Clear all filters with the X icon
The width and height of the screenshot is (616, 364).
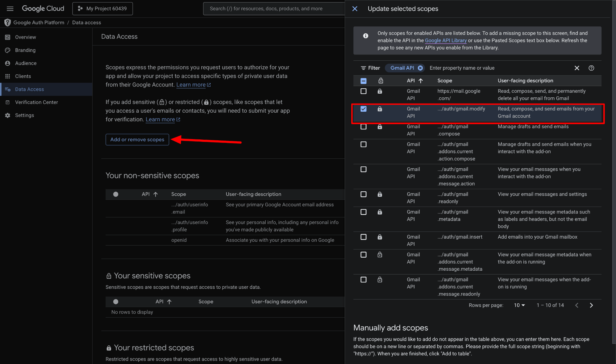[577, 68]
